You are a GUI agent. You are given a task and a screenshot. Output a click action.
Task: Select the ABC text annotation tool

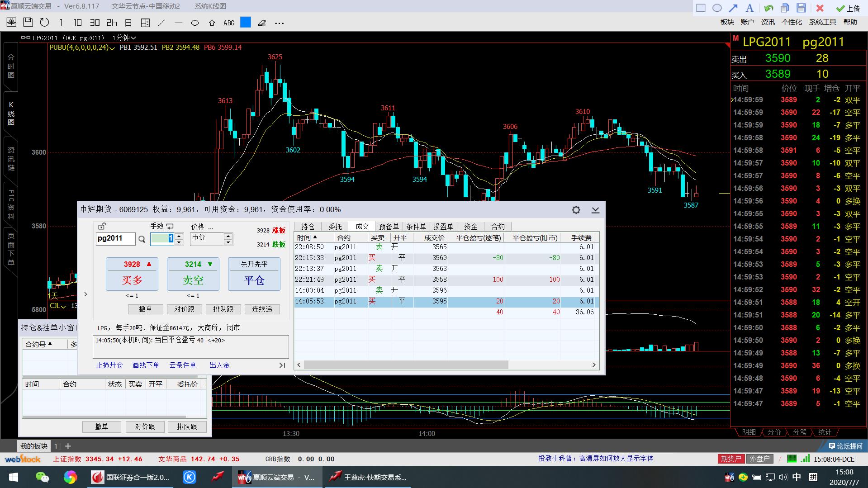229,23
